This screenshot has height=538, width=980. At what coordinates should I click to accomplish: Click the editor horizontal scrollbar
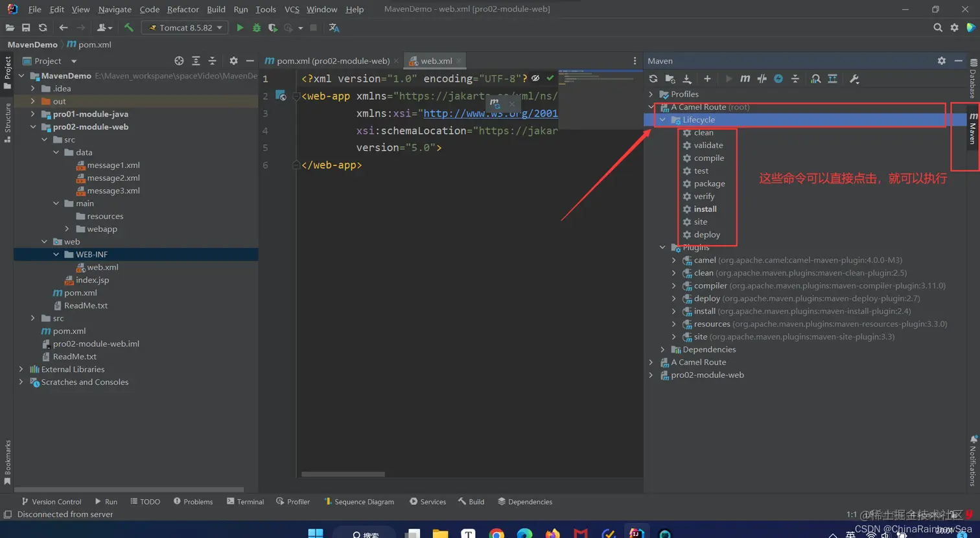[343, 474]
